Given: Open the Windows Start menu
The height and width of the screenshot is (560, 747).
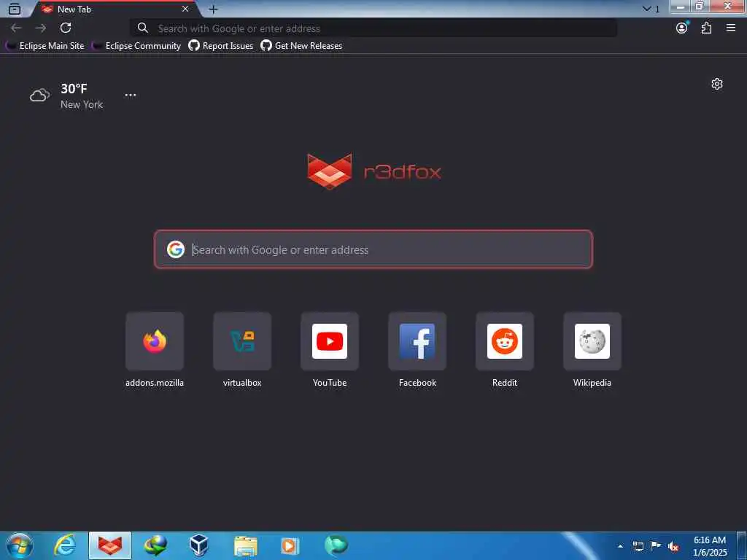Looking at the screenshot, I should pos(20,545).
